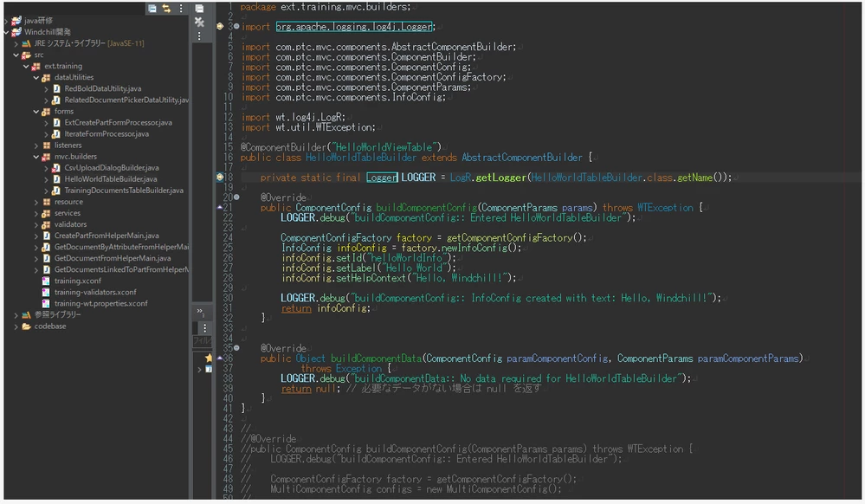Select GetDocumentFromHelperMain.java in the tree
This screenshot has width=865, height=504.
point(113,258)
